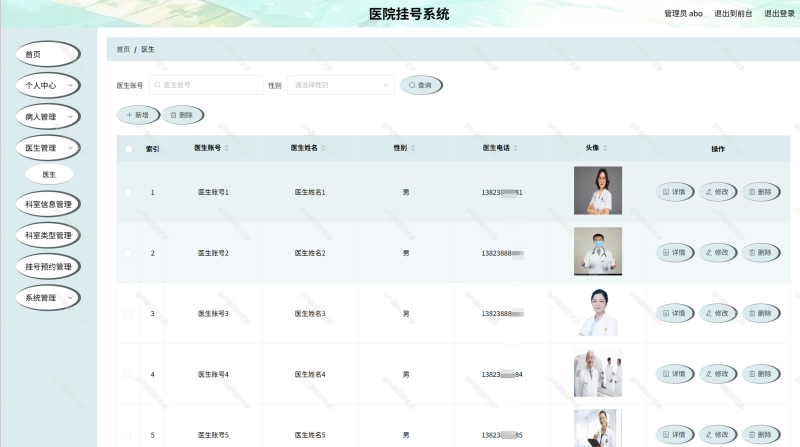The image size is (800, 447).
Task: Click 修改 for 医生账号5
Action: tap(717, 435)
